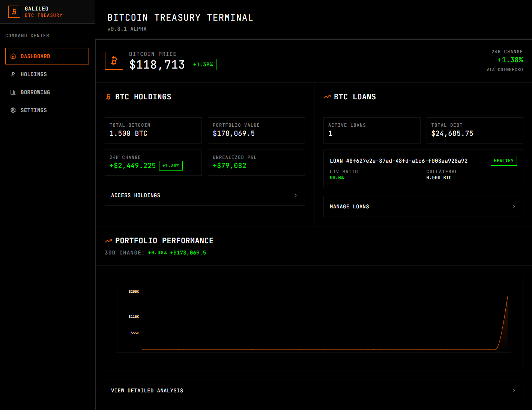The width and height of the screenshot is (532, 410).
Task: Click the +$2,449.225 24H change value
Action: pyautogui.click(x=132, y=166)
